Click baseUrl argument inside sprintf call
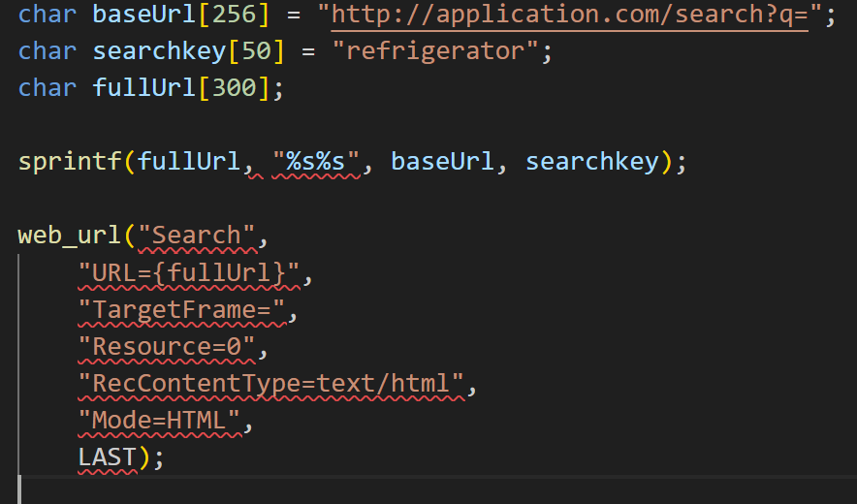 coord(442,162)
